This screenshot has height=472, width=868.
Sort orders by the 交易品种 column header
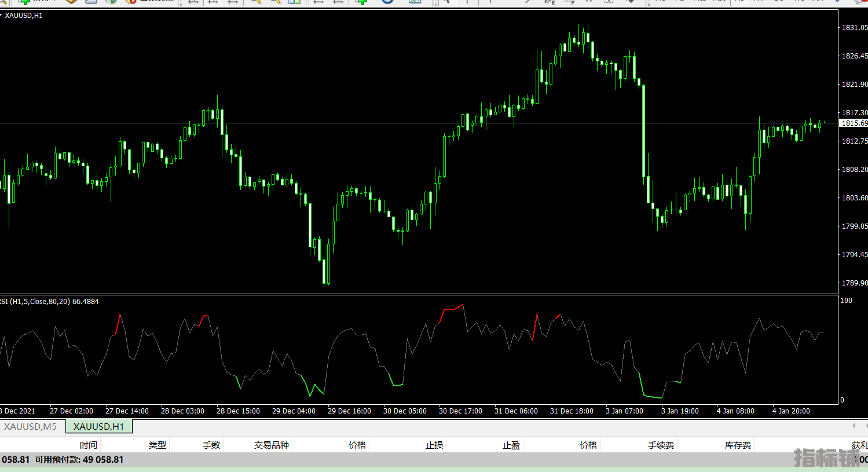[x=271, y=445]
